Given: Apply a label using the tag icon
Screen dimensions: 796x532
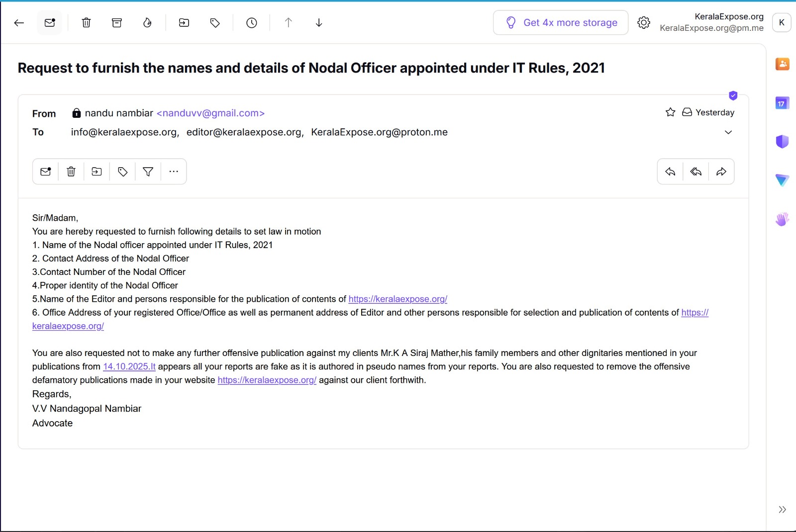Looking at the screenshot, I should pyautogui.click(x=215, y=22).
